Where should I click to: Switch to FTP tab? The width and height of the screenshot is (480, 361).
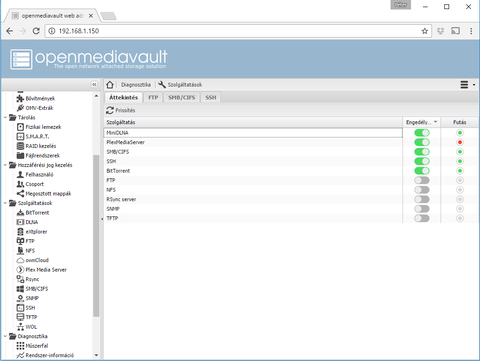pos(153,97)
